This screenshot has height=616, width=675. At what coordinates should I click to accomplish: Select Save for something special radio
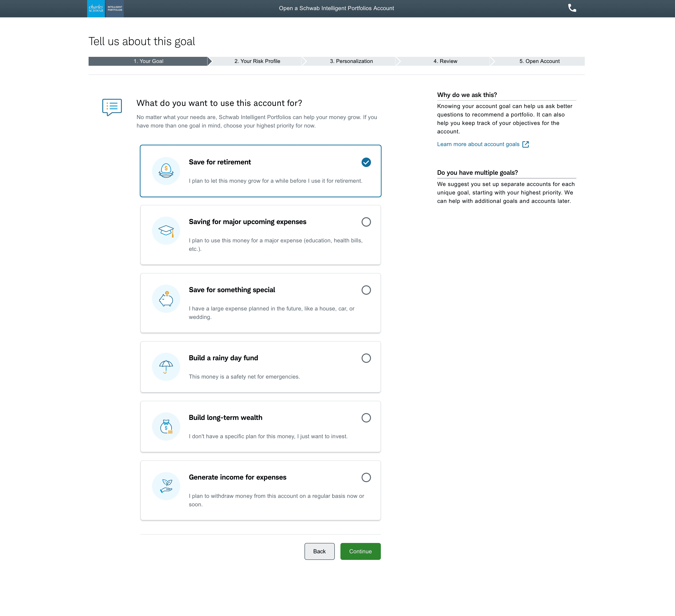[366, 290]
